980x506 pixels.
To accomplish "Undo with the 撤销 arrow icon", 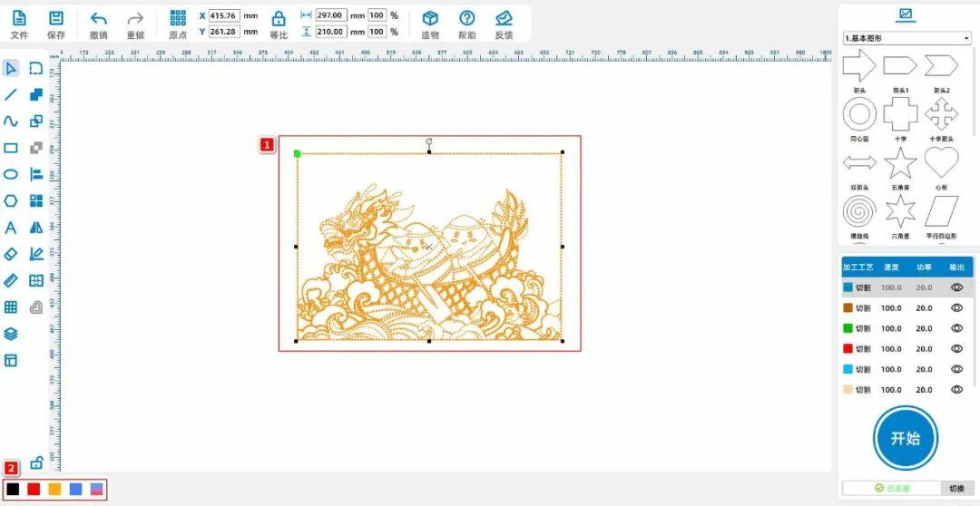I will click(x=99, y=19).
